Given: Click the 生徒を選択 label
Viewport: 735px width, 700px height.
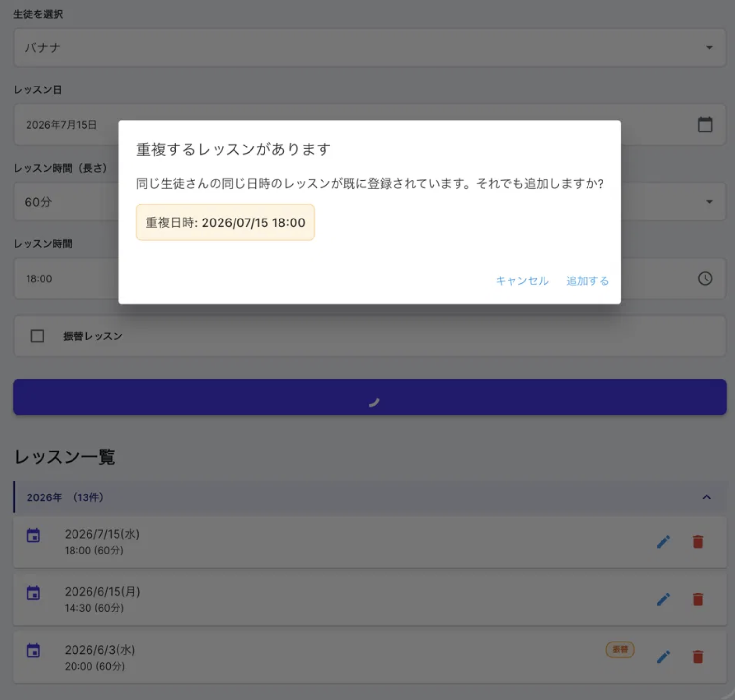Looking at the screenshot, I should tap(38, 15).
